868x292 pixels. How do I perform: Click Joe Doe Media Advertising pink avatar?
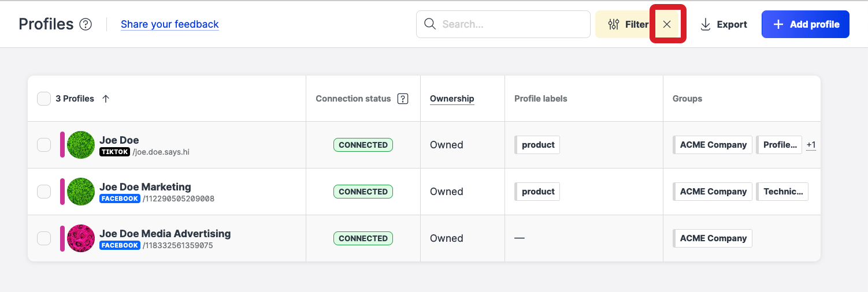pos(81,238)
